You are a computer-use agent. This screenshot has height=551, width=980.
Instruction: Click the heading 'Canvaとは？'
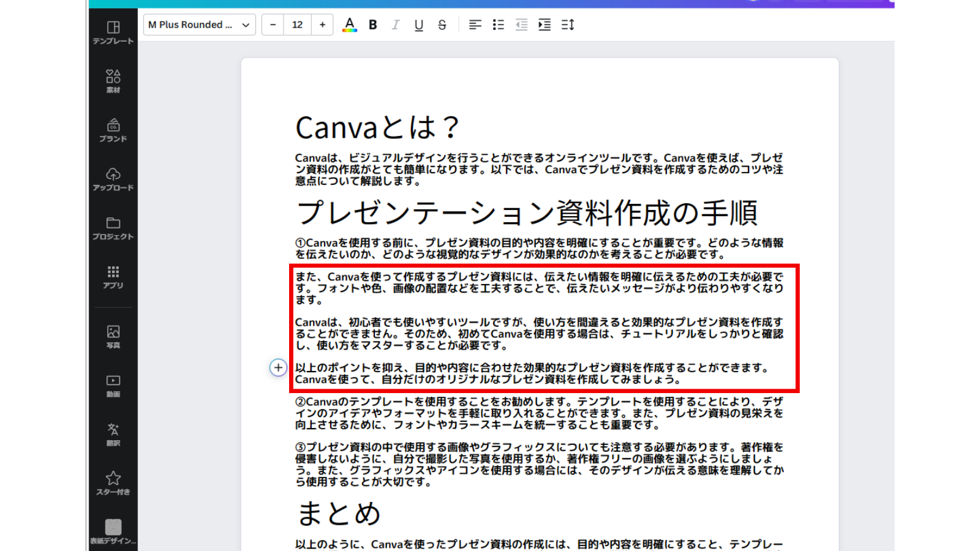(377, 127)
